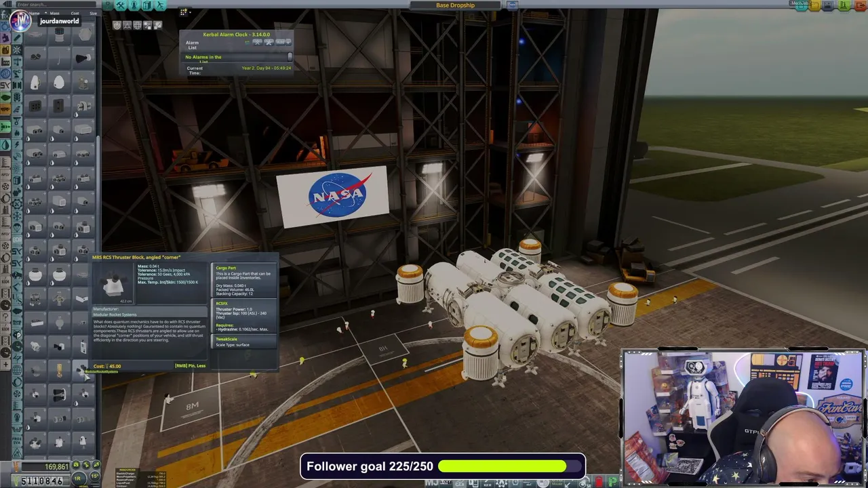The image size is (868, 488).
Task: Click the green Launch button at top right
Action: [844, 5]
